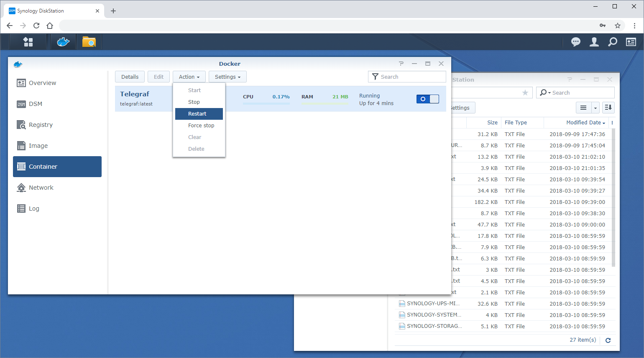The height and width of the screenshot is (358, 644).
Task: Click the Docker window help question mark
Action: click(x=401, y=64)
